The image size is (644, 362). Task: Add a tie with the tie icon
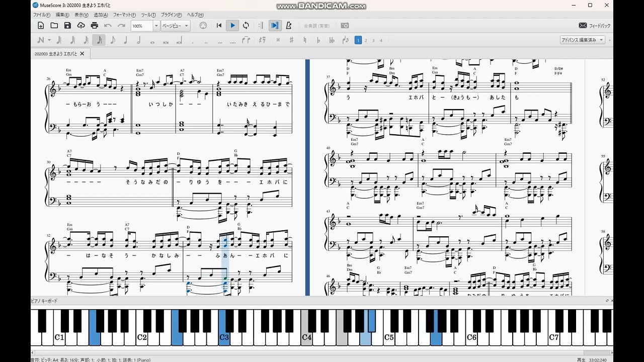[246, 40]
